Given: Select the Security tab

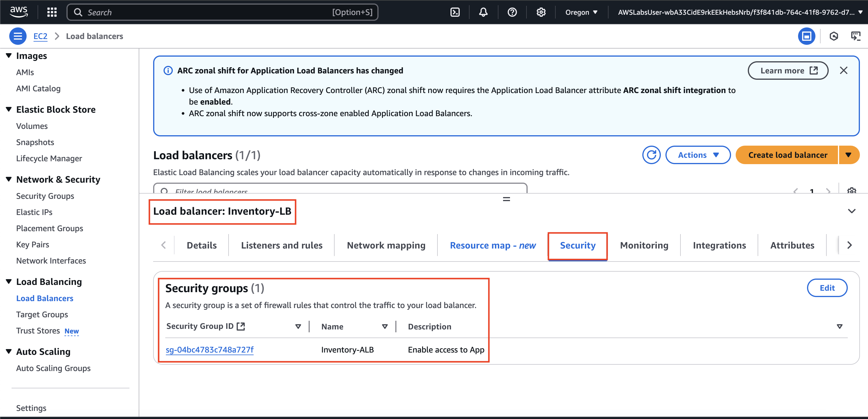Looking at the screenshot, I should pos(578,245).
